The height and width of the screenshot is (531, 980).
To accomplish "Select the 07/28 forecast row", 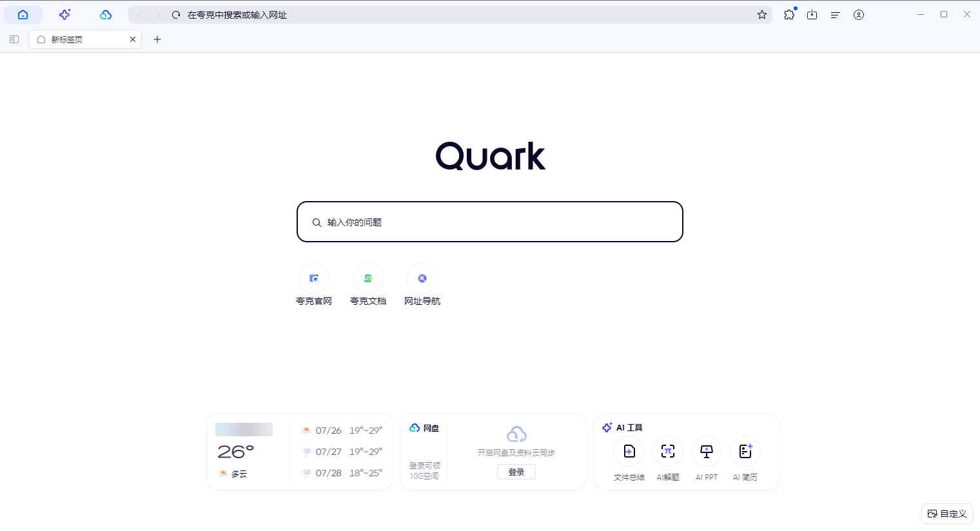I will (x=342, y=473).
